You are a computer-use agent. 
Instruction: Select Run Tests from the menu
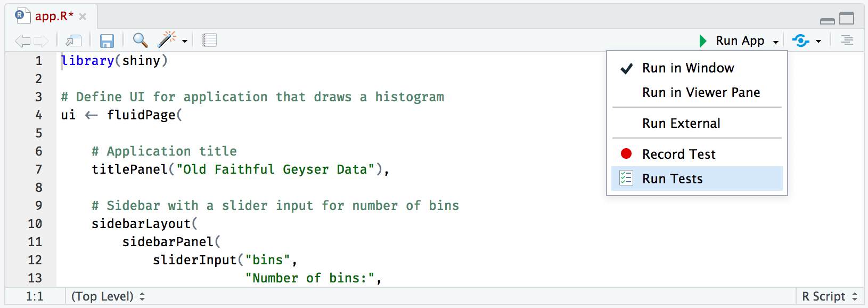(672, 179)
